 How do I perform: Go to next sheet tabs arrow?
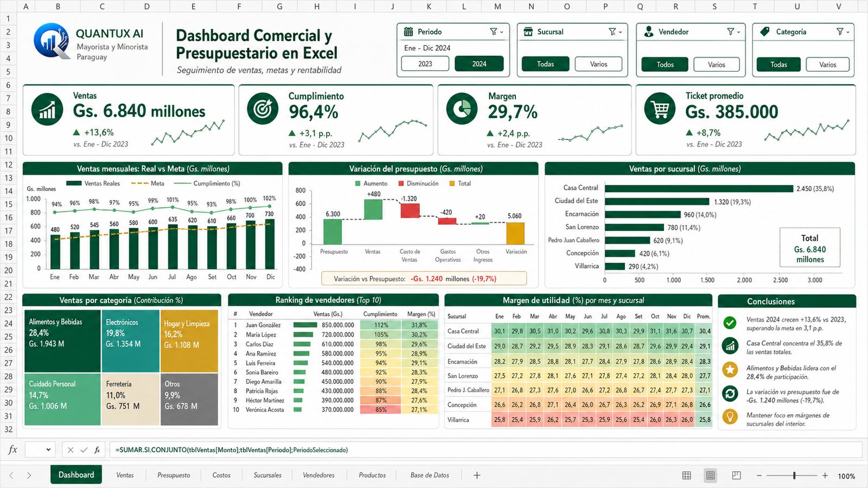29,475
